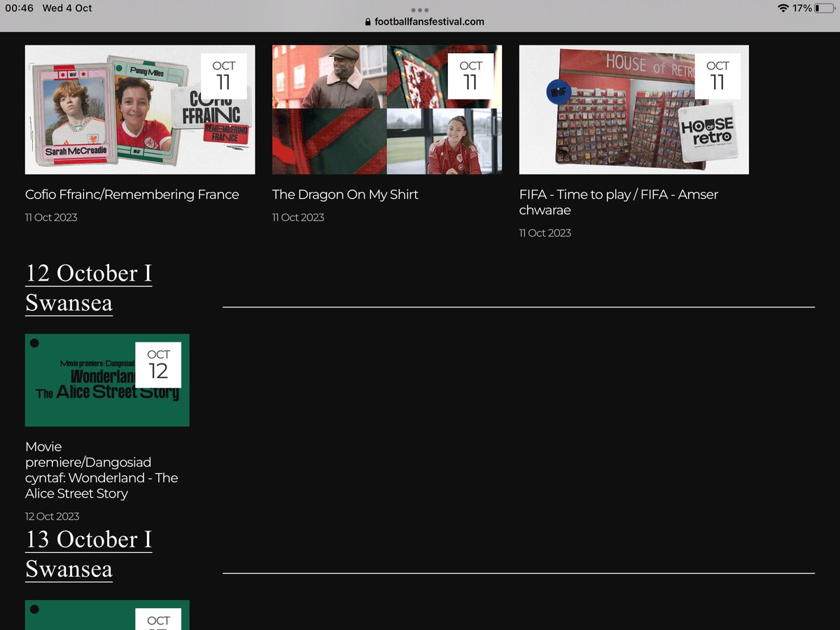The width and height of the screenshot is (840, 630).
Task: Tap OCT 12 badge on Wonderland card
Action: point(158,365)
